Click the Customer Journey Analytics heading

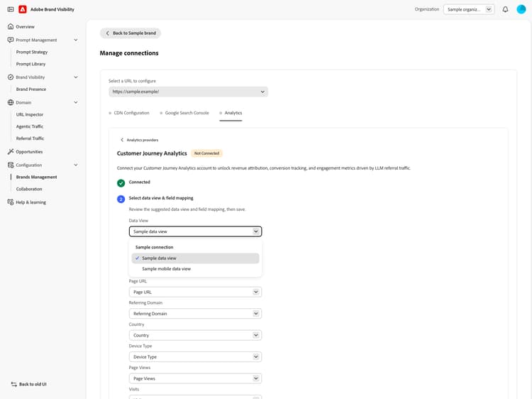(x=152, y=153)
